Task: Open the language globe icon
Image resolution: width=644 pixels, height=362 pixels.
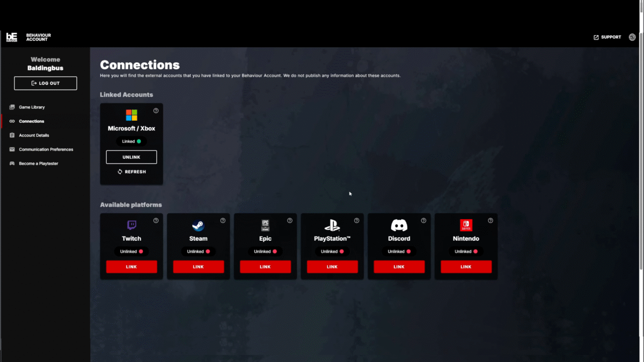Action: pos(632,37)
